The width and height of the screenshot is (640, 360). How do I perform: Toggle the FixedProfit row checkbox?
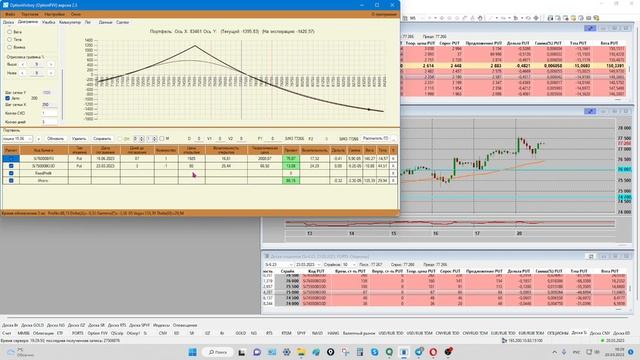point(11,173)
